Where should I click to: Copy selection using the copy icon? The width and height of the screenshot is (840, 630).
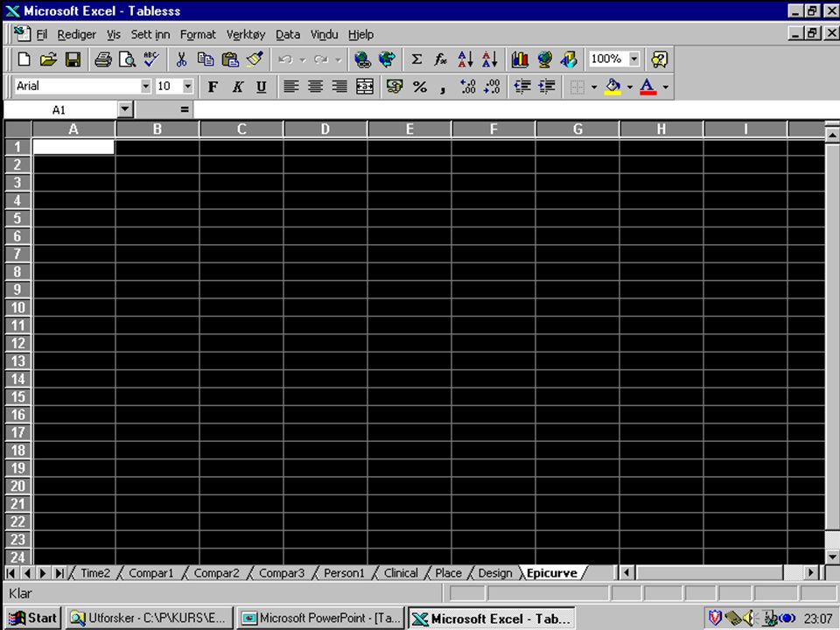(x=206, y=59)
